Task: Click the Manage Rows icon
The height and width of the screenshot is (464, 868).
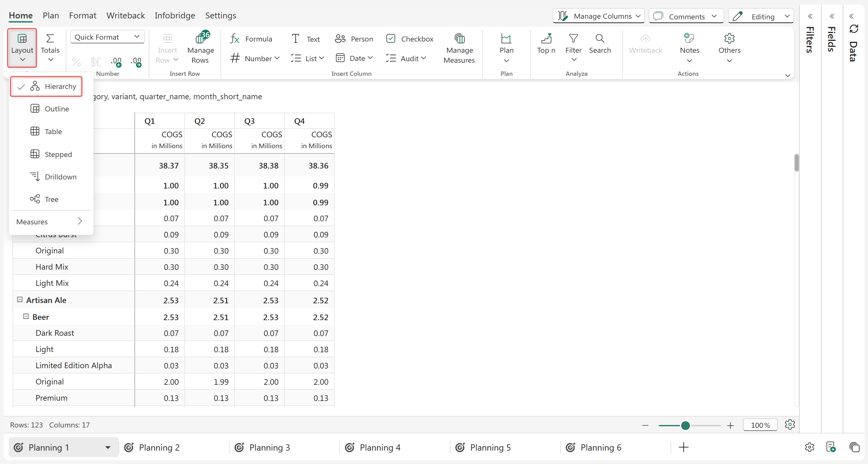Action: pyautogui.click(x=201, y=39)
